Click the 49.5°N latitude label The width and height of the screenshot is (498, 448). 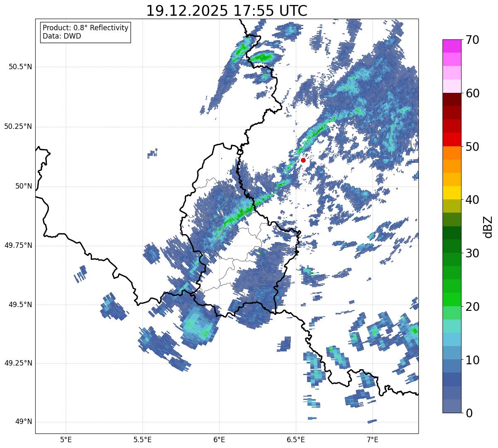(20, 305)
